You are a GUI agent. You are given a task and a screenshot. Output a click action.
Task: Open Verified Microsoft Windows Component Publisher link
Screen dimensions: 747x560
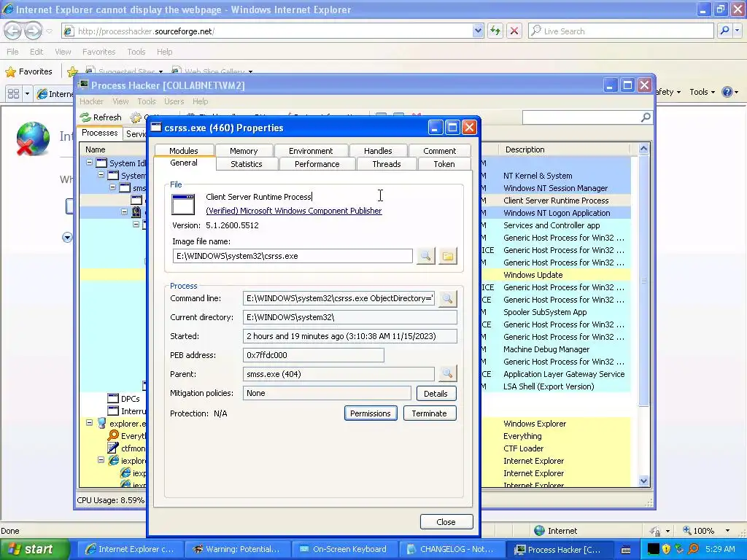tap(293, 211)
